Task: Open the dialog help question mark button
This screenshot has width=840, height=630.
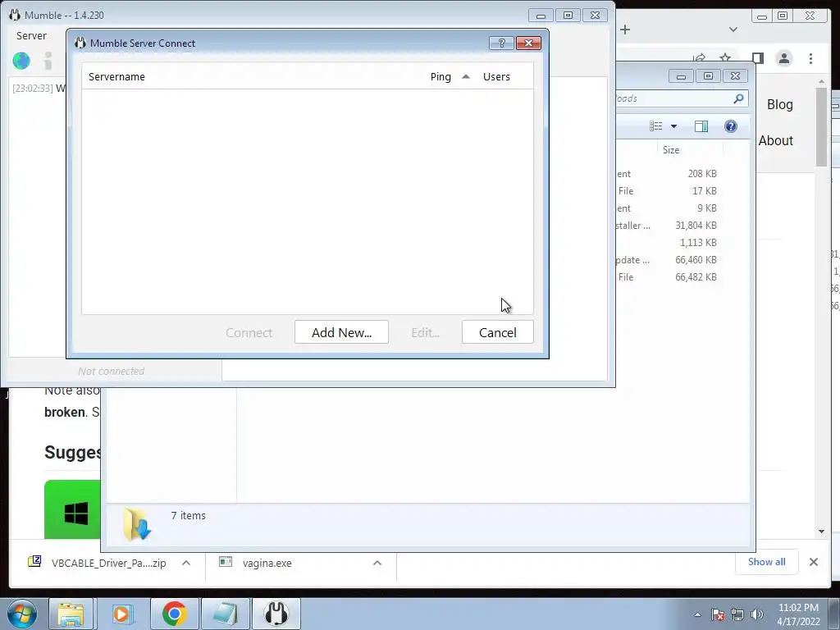Action: point(501,43)
